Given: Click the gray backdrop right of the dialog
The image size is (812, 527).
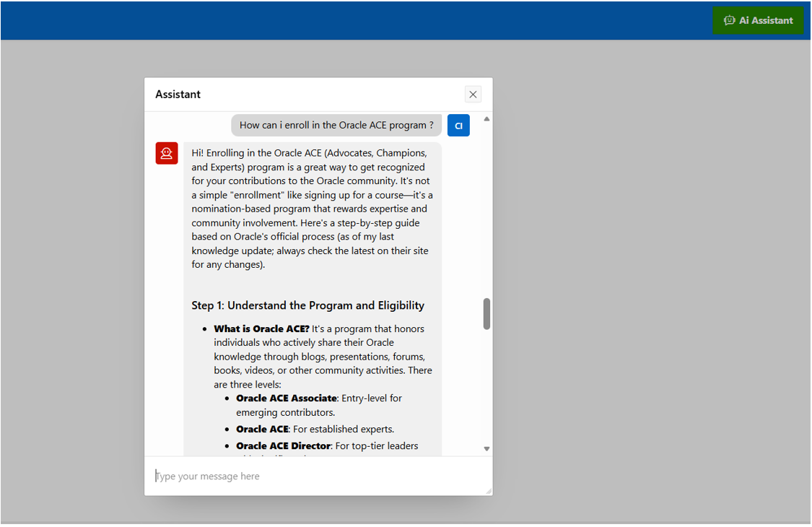Looking at the screenshot, I should coord(650,289).
